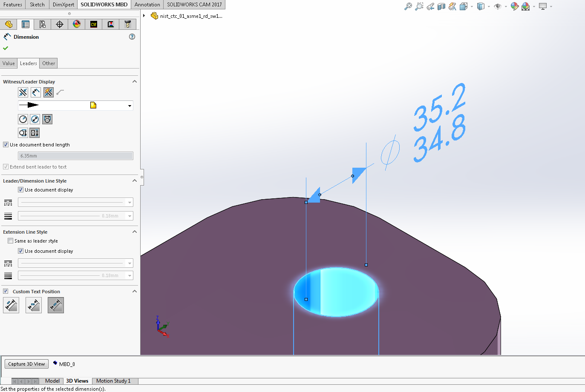Screen dimensions: 585x392
Task: Activate the Zoom to Fit tool
Action: point(408,6)
